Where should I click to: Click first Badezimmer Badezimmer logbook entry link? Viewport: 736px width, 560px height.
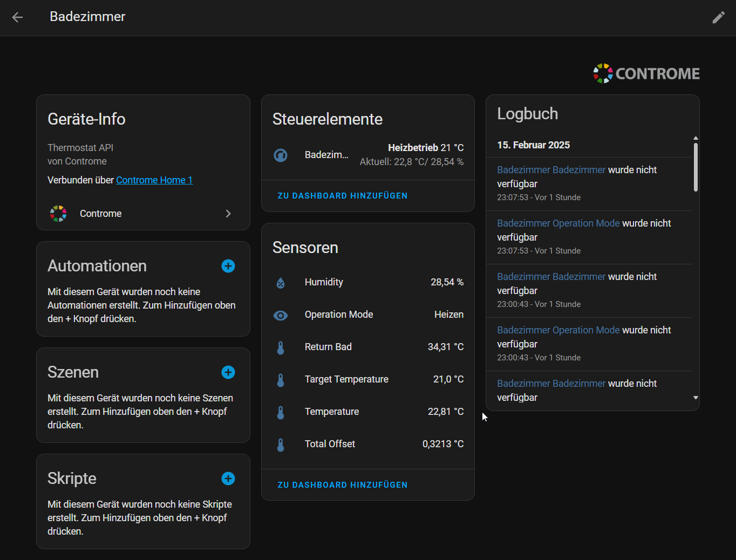pyautogui.click(x=551, y=170)
